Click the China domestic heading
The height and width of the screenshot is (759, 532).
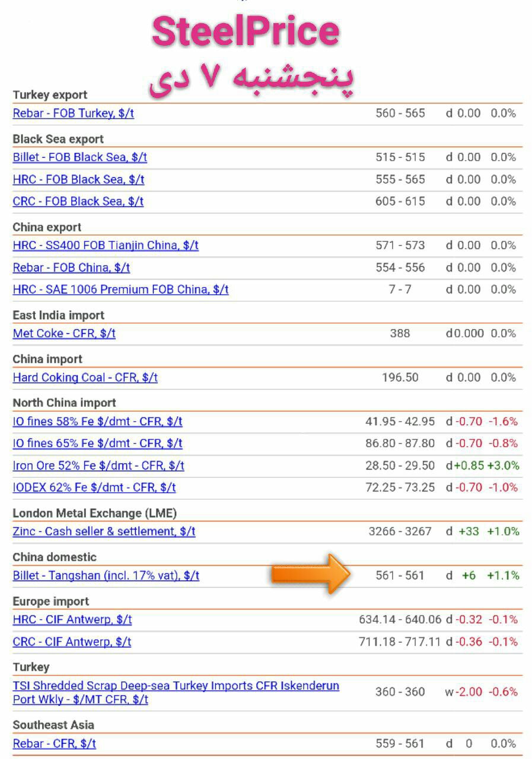coord(55,557)
